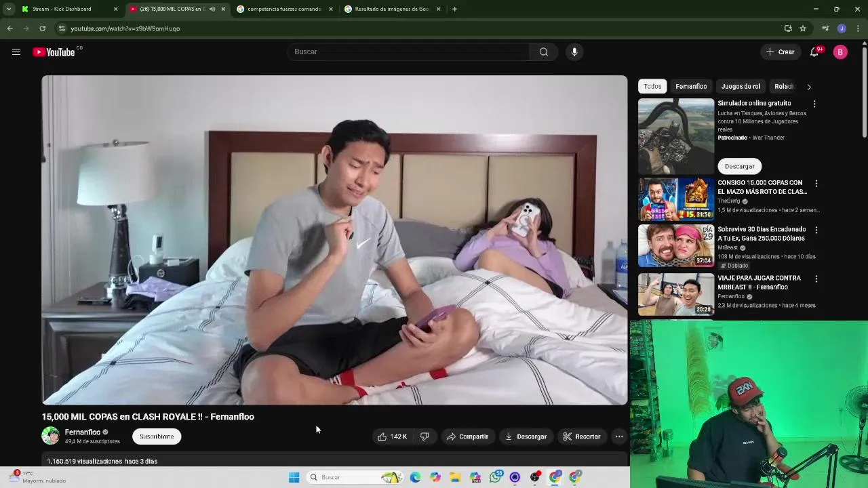
Task: Open Fernanfloo channel name link
Action: pos(82,432)
